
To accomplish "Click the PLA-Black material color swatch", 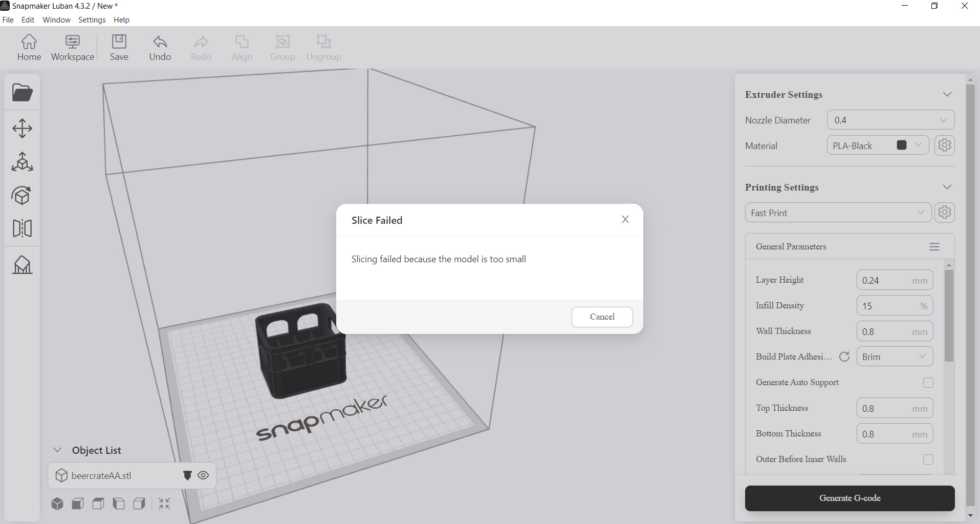I will 901,145.
